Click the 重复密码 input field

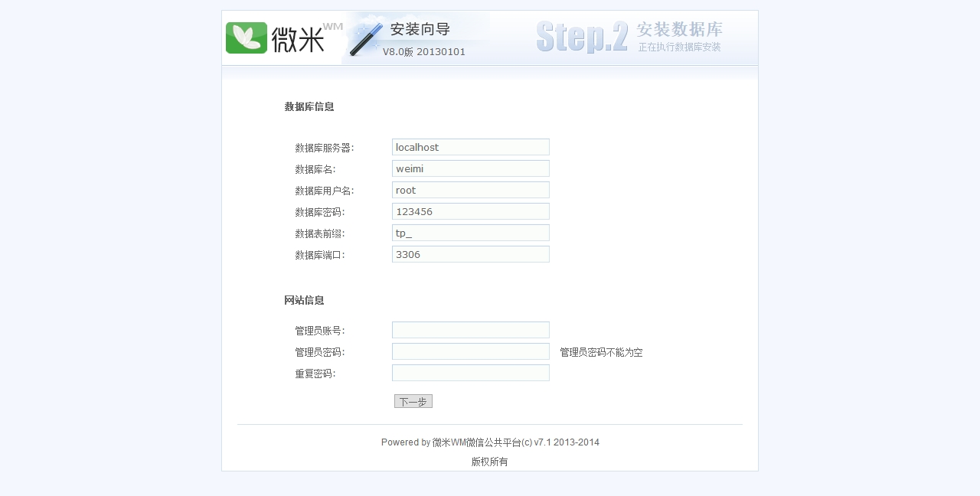pyautogui.click(x=471, y=373)
